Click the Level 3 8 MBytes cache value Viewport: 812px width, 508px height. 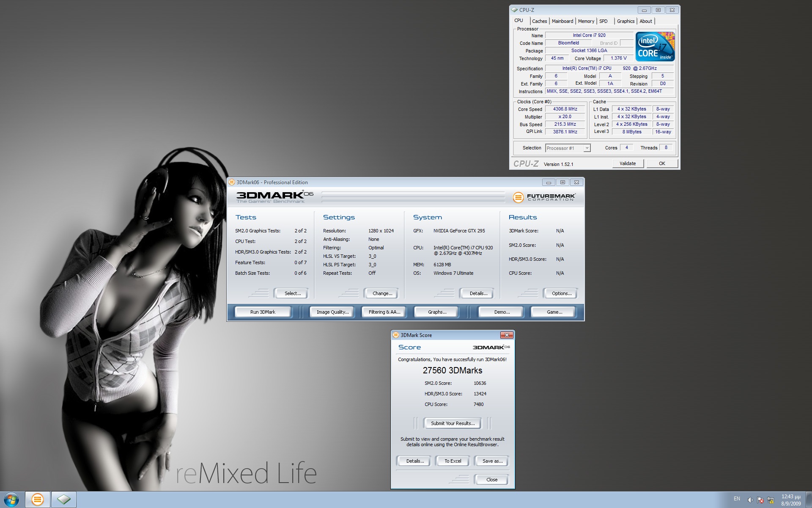click(x=631, y=132)
